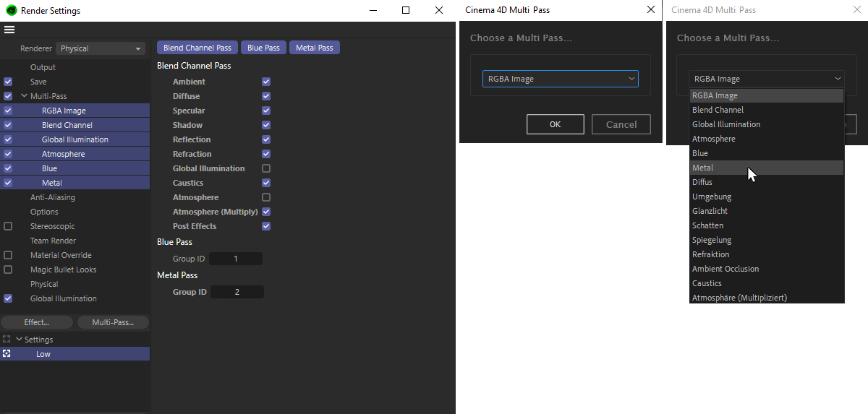Choose Glanzlicht from the dropdown list
This screenshot has height=414, width=868.
click(x=767, y=211)
